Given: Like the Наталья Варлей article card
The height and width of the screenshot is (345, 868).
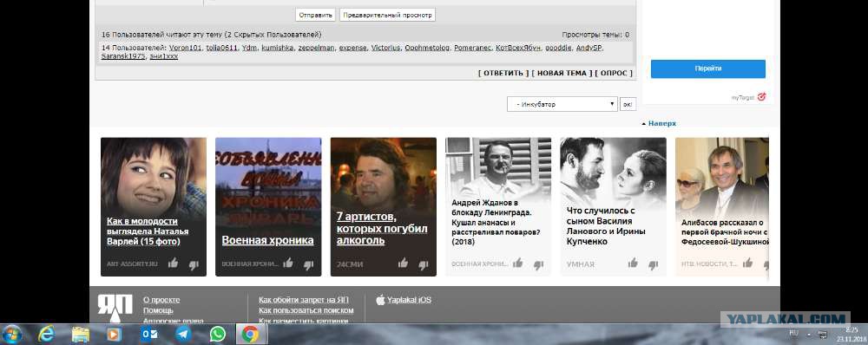Looking at the screenshot, I should point(174,264).
